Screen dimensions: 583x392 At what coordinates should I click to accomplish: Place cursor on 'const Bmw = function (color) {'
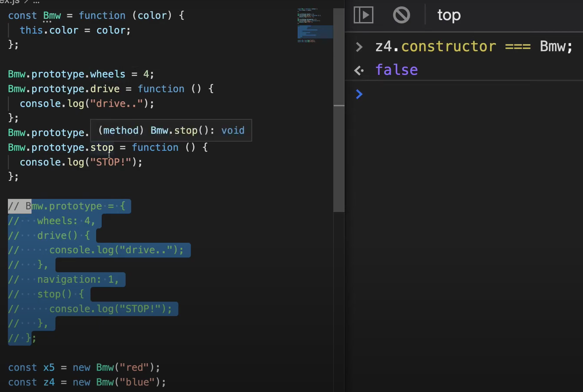(x=96, y=16)
